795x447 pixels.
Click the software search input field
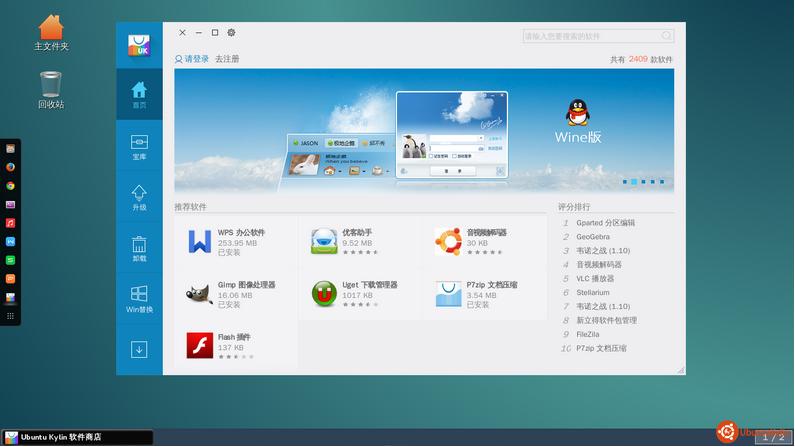pos(590,36)
